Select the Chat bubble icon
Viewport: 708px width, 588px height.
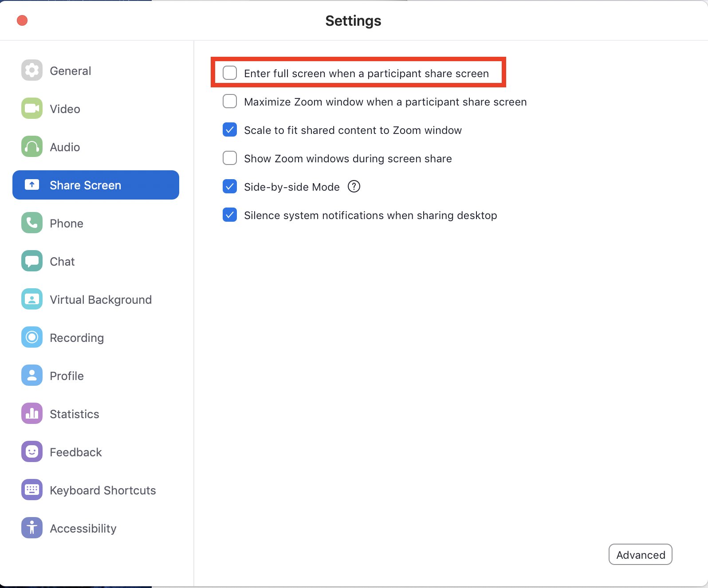tap(32, 261)
